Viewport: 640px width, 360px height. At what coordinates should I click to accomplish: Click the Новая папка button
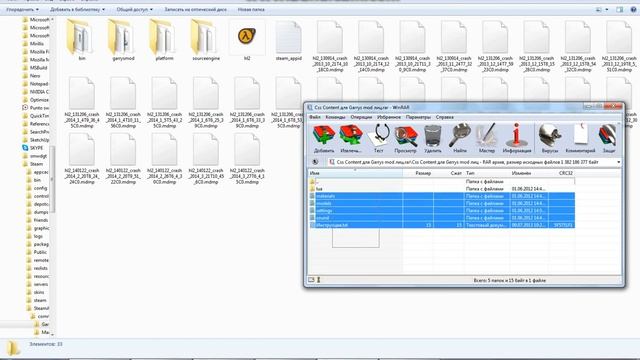[x=251, y=9]
